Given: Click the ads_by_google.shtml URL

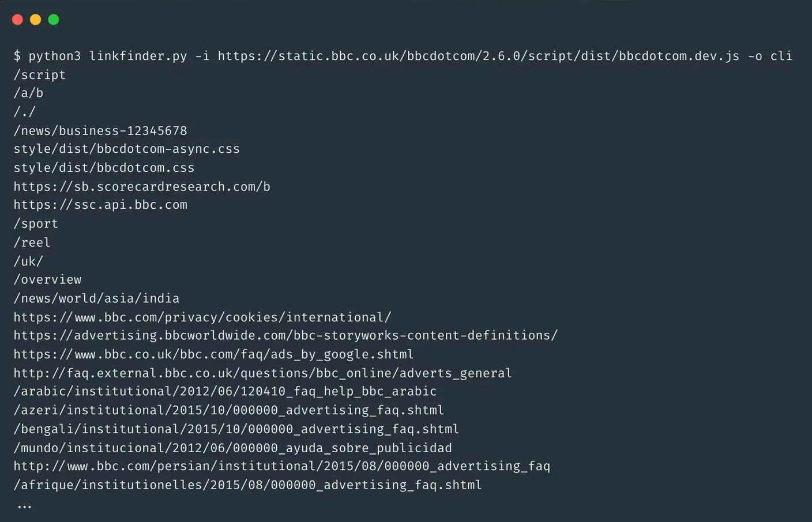Looking at the screenshot, I should [213, 354].
